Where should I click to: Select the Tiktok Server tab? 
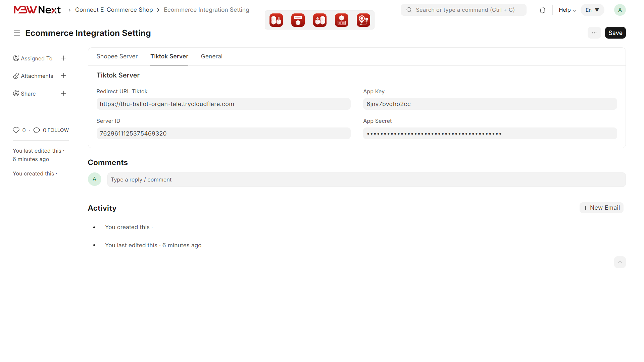point(169,56)
